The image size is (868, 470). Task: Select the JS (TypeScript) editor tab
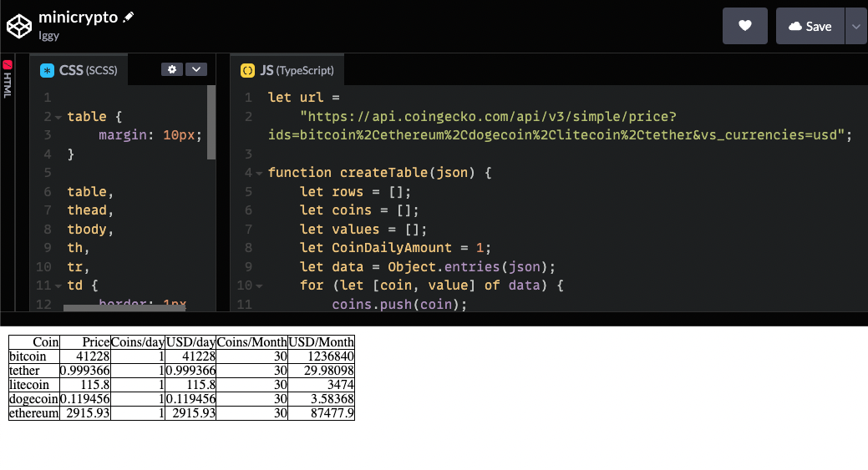(x=287, y=70)
